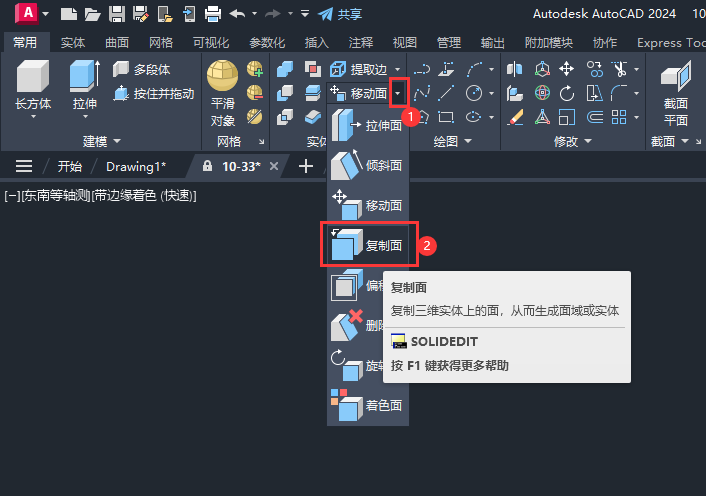The height and width of the screenshot is (496, 706).
Task: Open the 附加模块 ribbon tab
Action: click(x=549, y=42)
